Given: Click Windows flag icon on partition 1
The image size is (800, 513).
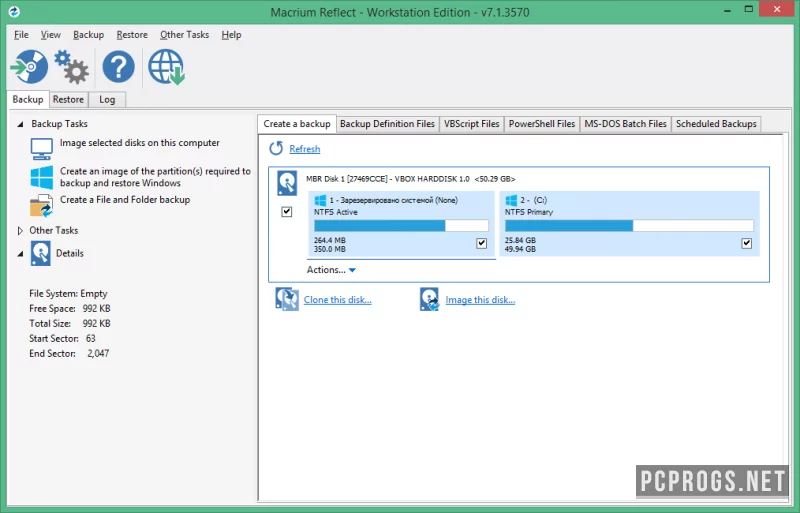Looking at the screenshot, I should pyautogui.click(x=320, y=200).
